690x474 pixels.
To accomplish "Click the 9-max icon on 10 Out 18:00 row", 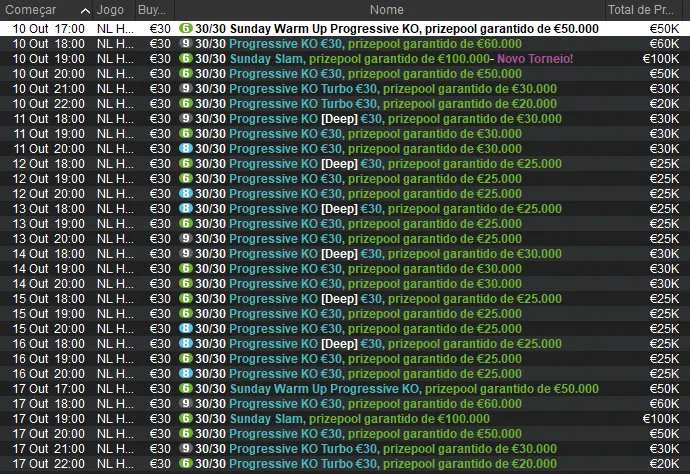I will pyautogui.click(x=186, y=44).
